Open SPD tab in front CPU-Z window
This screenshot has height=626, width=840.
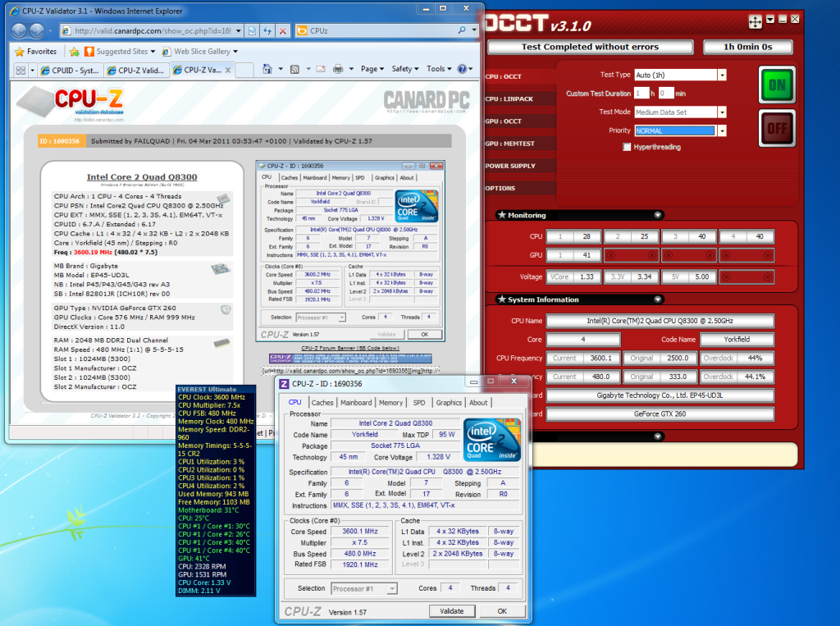(419, 403)
